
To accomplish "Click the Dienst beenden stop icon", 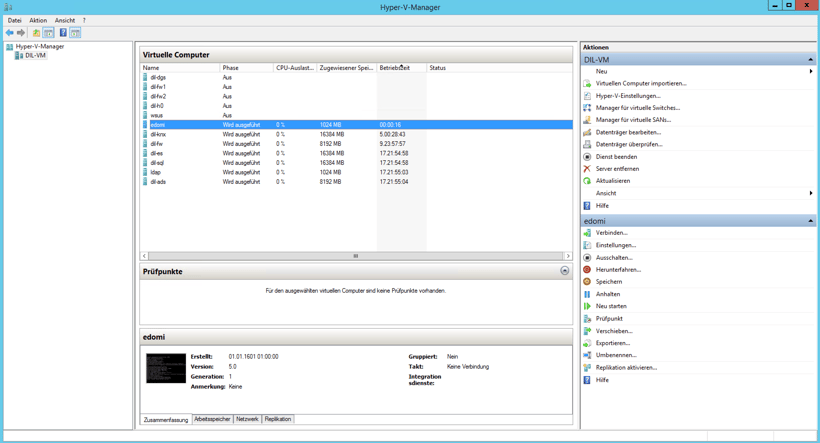I will (587, 157).
